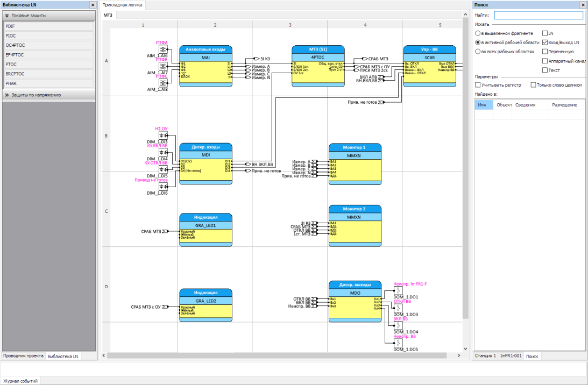This screenshot has width=588, height=385.
Task: Click the 'Имя' column header in results
Action: tap(483, 104)
